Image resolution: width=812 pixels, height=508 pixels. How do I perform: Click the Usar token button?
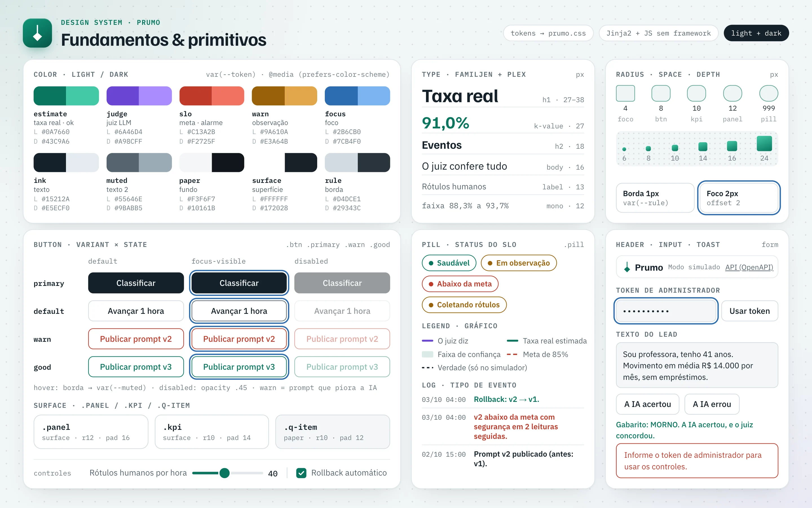coord(749,311)
